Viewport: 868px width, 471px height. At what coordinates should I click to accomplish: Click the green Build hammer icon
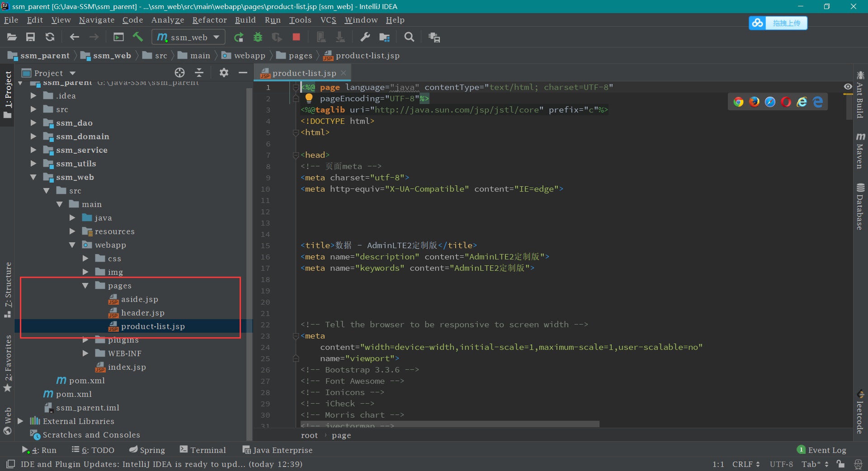pyautogui.click(x=138, y=37)
